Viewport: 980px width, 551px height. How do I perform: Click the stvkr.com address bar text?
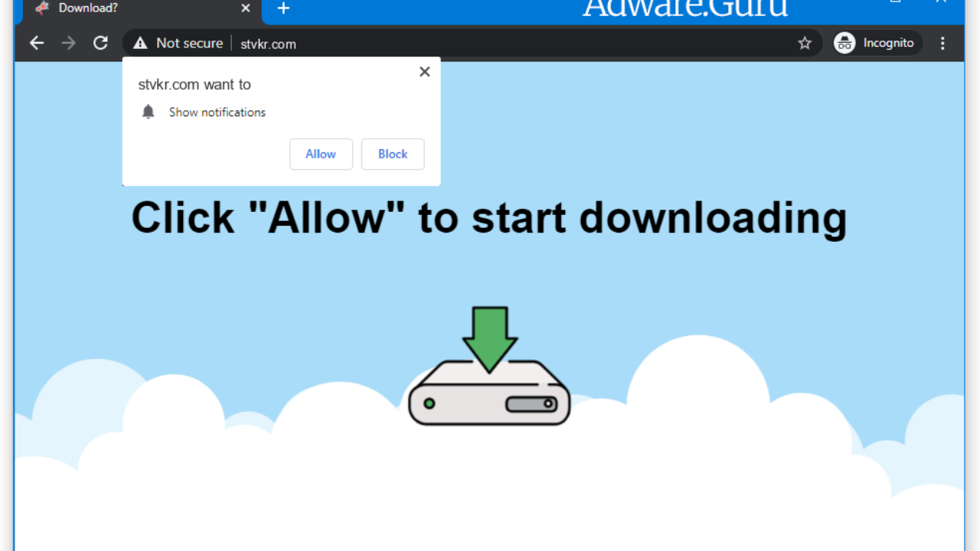pos(268,44)
